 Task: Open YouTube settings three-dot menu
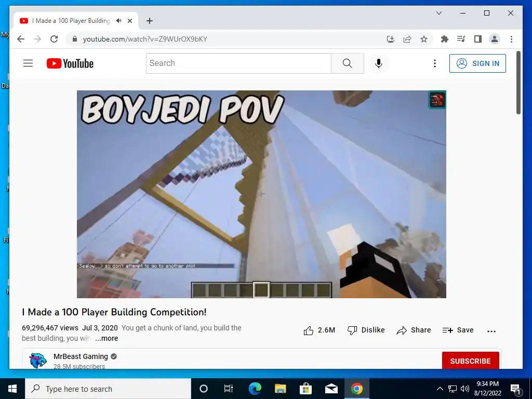(435, 63)
